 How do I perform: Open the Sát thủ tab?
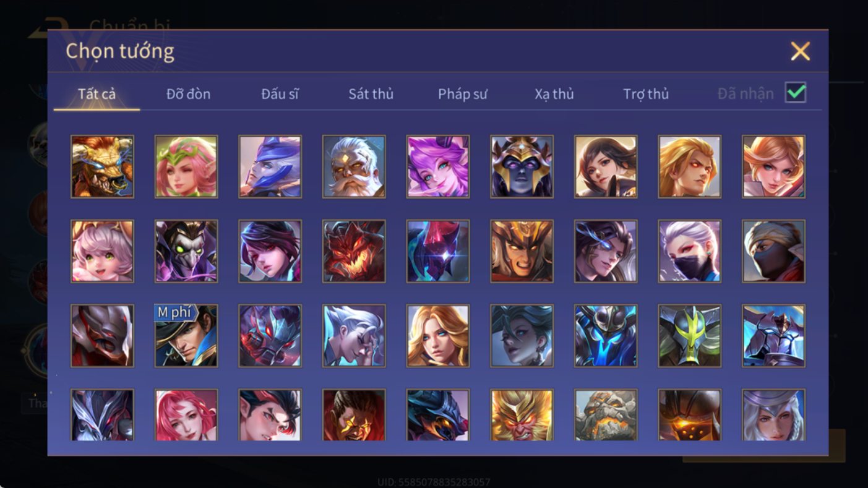tap(371, 94)
